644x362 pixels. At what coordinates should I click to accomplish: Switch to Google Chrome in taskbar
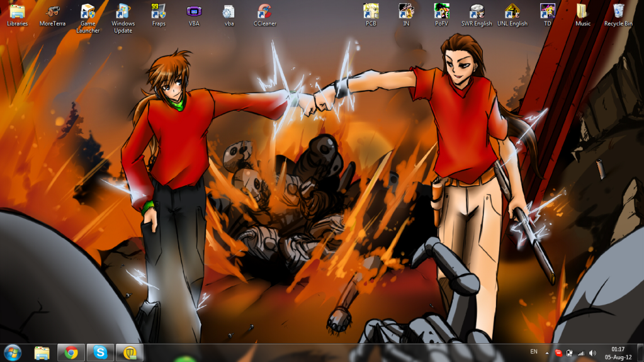click(71, 353)
